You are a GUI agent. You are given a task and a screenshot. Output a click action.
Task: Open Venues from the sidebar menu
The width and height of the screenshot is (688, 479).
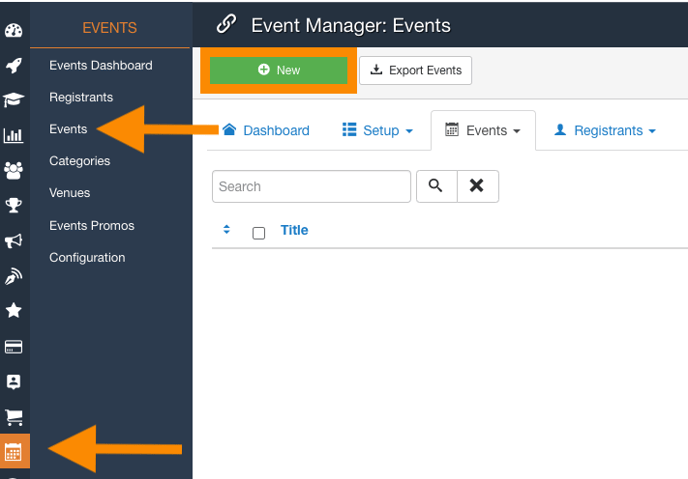pyautogui.click(x=69, y=193)
